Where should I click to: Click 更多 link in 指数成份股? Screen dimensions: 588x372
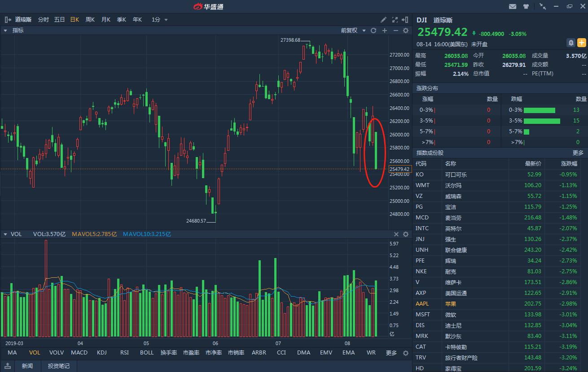tap(578, 153)
